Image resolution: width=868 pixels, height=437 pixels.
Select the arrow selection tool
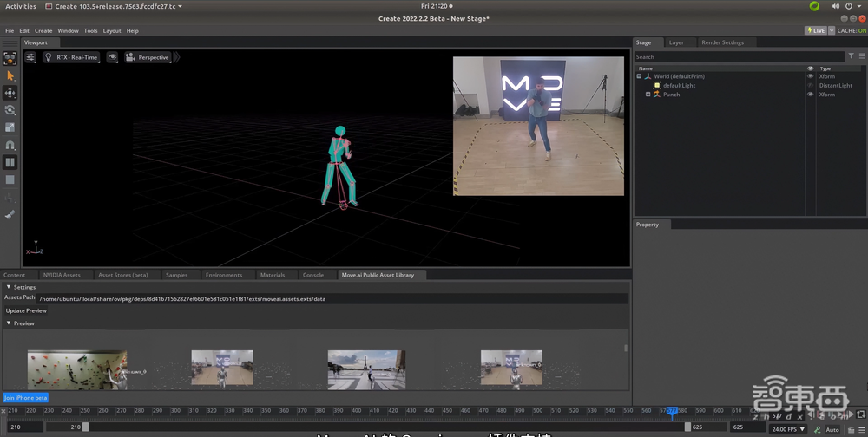(x=10, y=76)
